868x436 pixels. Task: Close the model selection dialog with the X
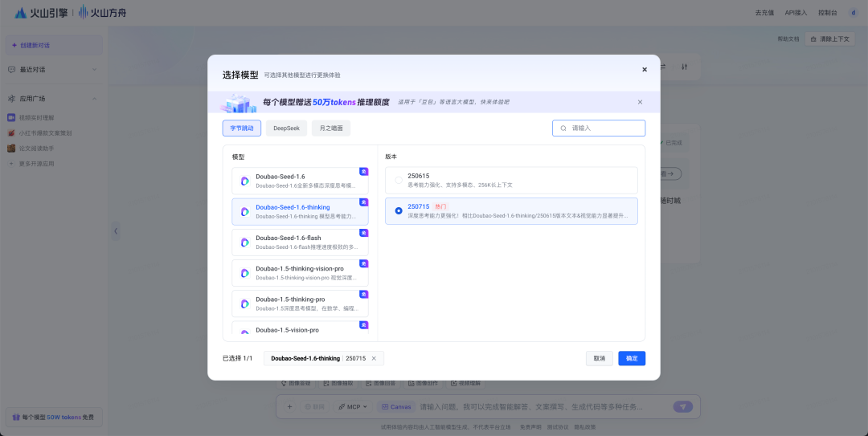pos(645,70)
